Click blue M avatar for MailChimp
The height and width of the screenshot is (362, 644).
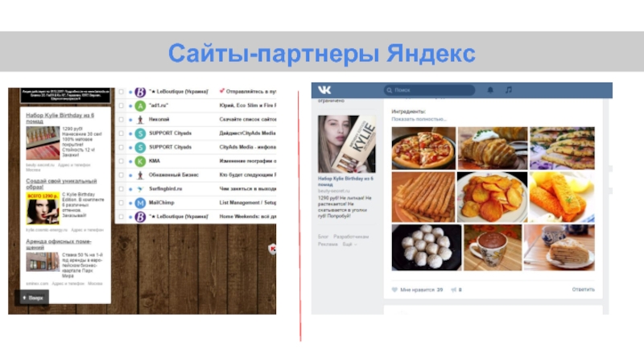pyautogui.click(x=140, y=203)
